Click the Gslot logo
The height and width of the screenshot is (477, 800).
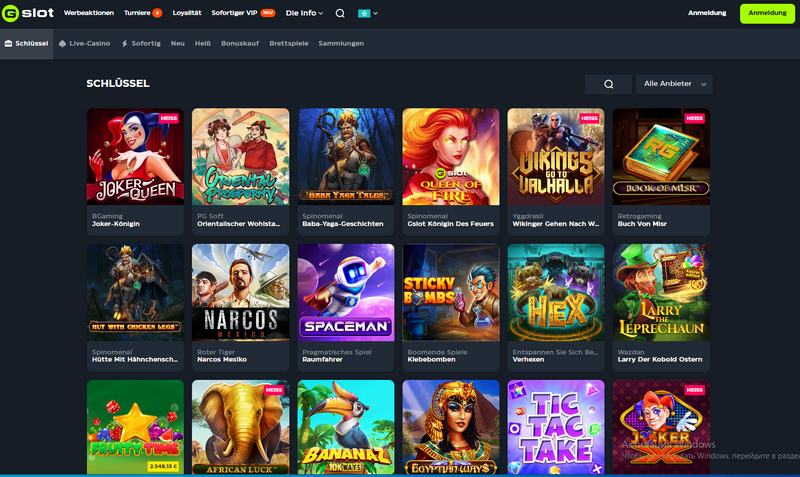click(28, 13)
